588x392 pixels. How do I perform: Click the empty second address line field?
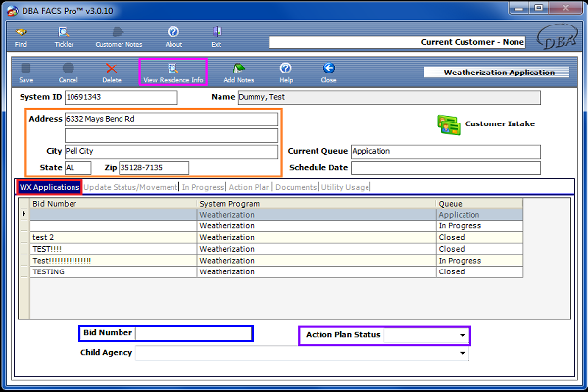point(171,135)
